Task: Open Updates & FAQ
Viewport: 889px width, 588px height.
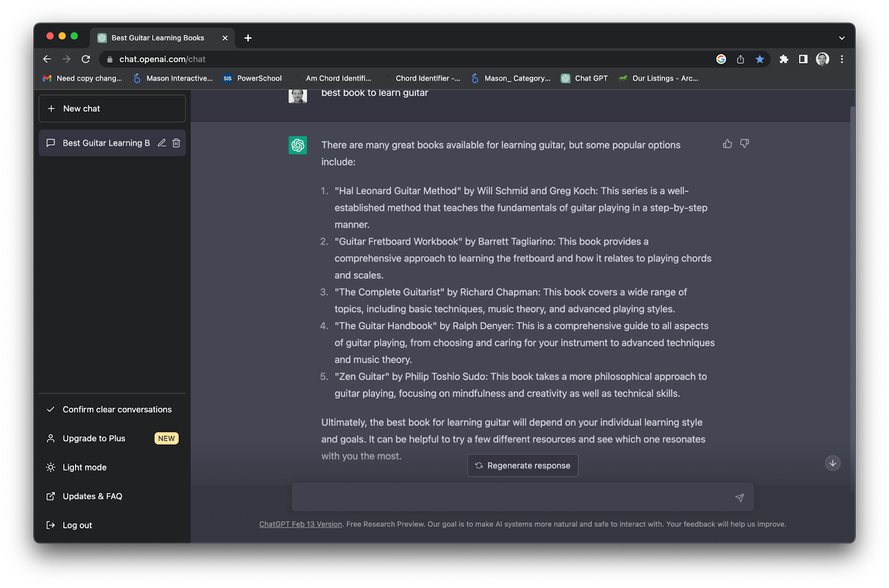Action: [112, 496]
